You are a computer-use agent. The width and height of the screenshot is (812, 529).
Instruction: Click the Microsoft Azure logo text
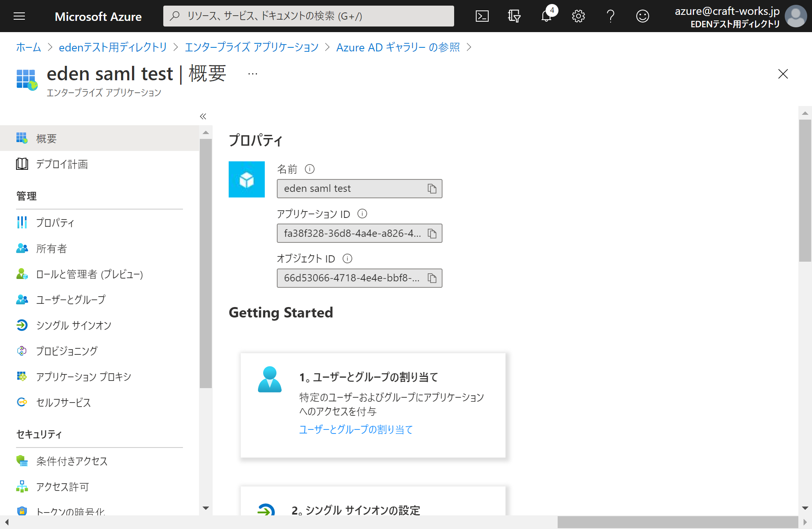pyautogui.click(x=98, y=16)
